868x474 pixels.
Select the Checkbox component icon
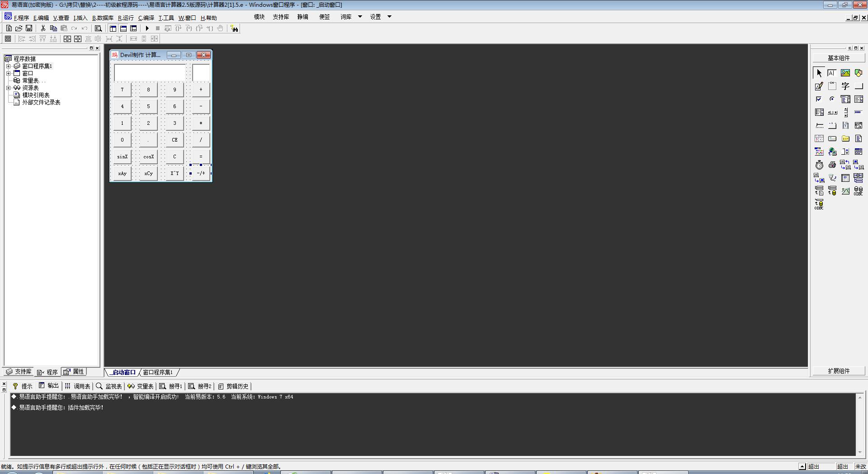(819, 99)
